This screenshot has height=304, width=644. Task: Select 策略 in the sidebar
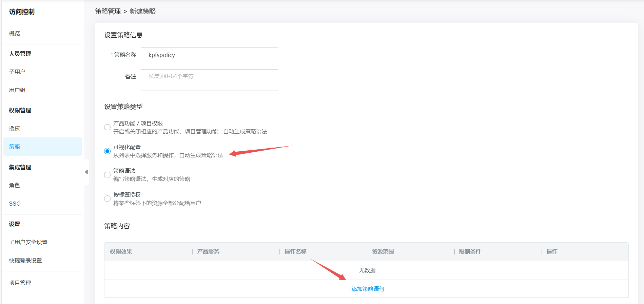coord(15,147)
